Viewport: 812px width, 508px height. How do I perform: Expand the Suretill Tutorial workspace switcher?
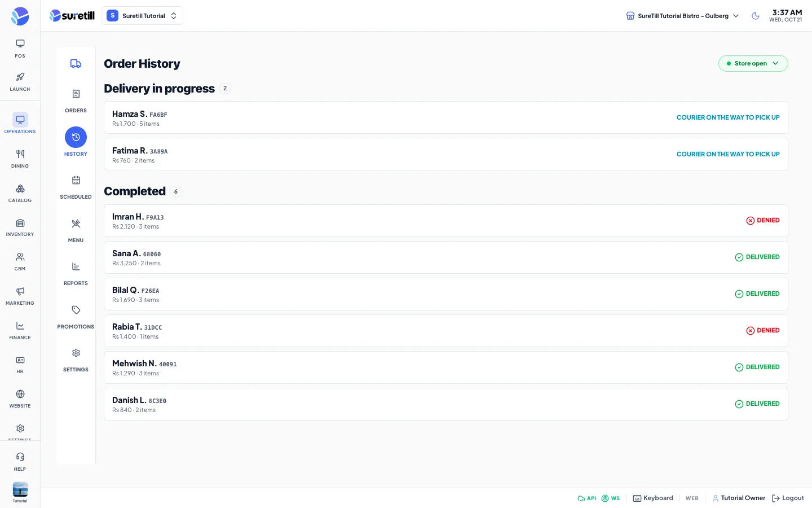click(x=142, y=16)
